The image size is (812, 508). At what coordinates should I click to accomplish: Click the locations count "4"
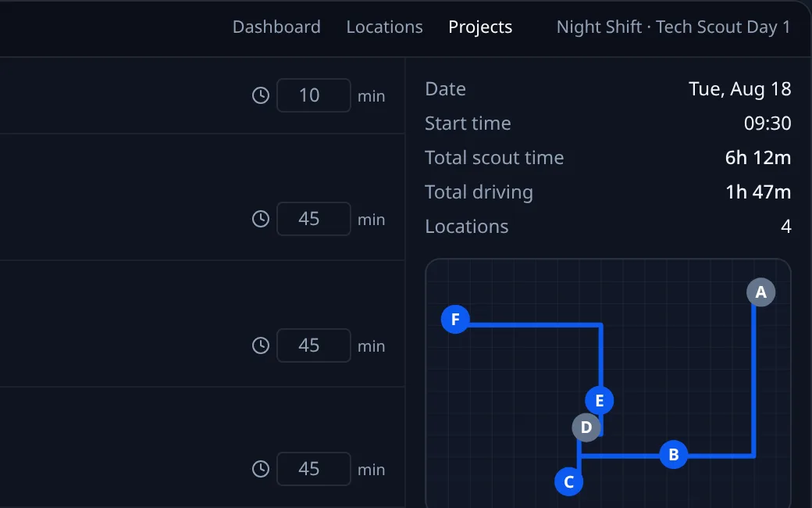tap(786, 227)
